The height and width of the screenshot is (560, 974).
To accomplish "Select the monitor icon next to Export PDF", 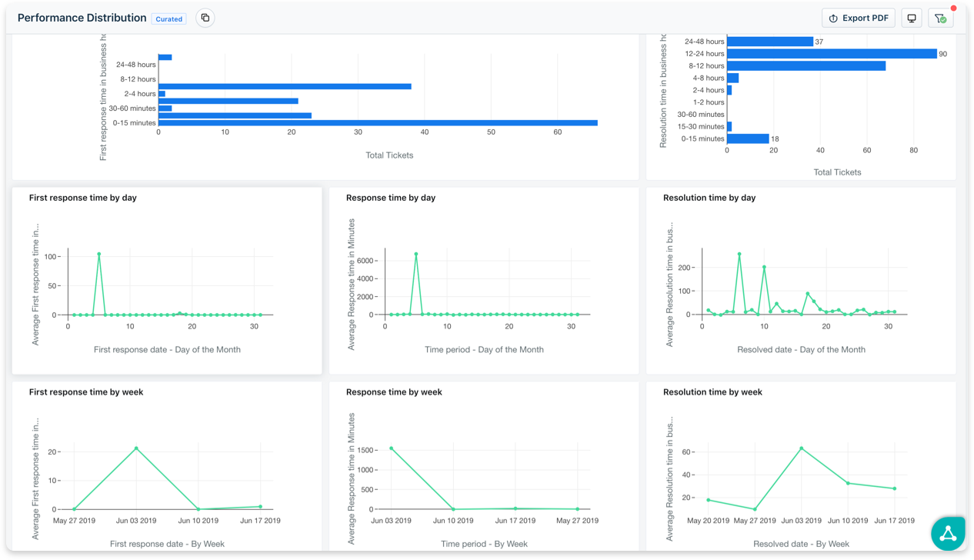I will click(911, 17).
